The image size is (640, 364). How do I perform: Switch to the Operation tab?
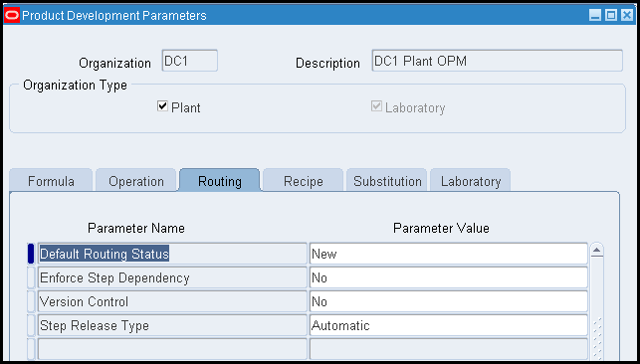point(136,181)
